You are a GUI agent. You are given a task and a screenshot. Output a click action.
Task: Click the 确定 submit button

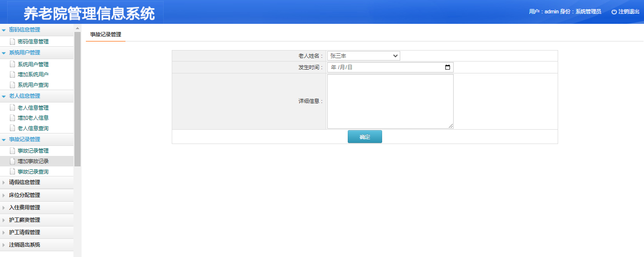(x=365, y=137)
